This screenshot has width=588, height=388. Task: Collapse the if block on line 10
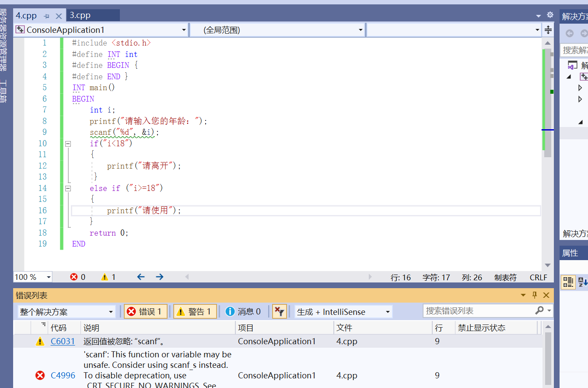coord(68,144)
